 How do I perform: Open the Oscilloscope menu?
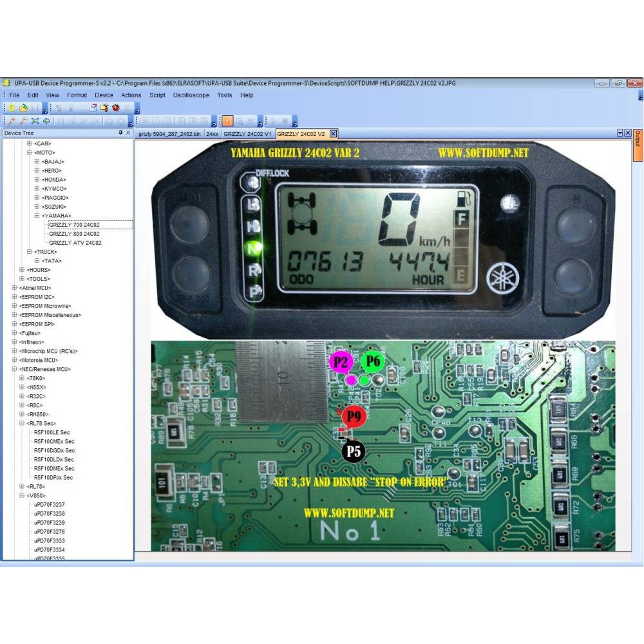click(191, 95)
